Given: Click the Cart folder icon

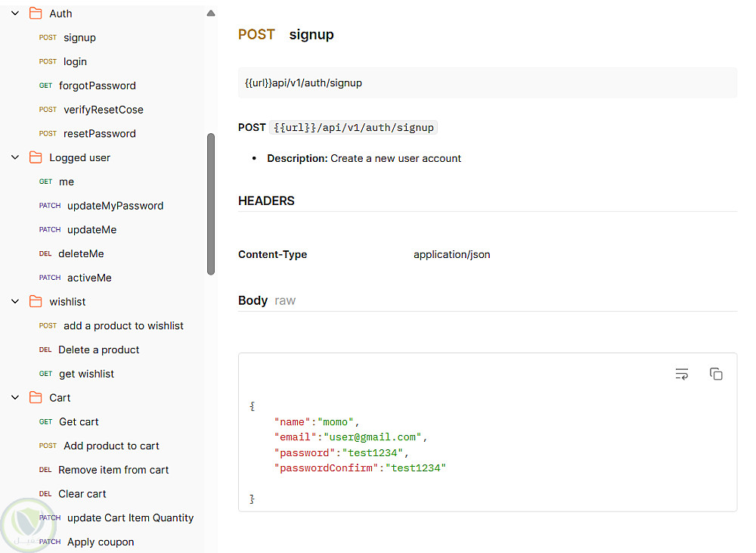Looking at the screenshot, I should click(x=36, y=398).
